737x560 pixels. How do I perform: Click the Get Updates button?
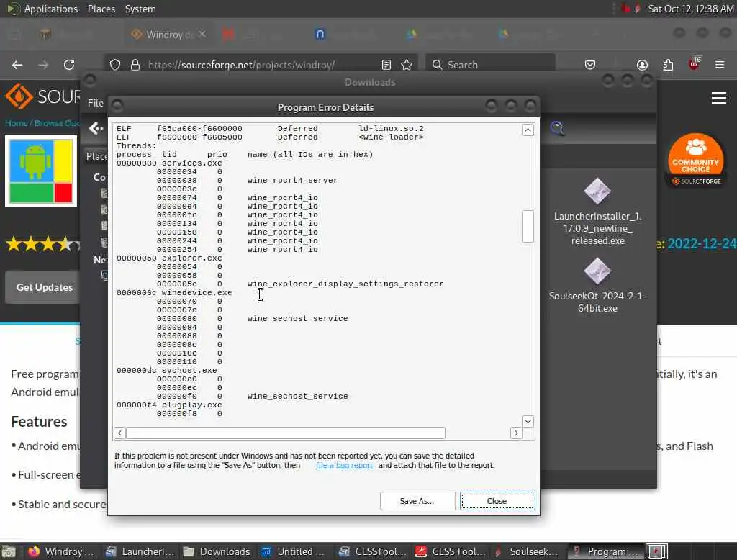44,287
